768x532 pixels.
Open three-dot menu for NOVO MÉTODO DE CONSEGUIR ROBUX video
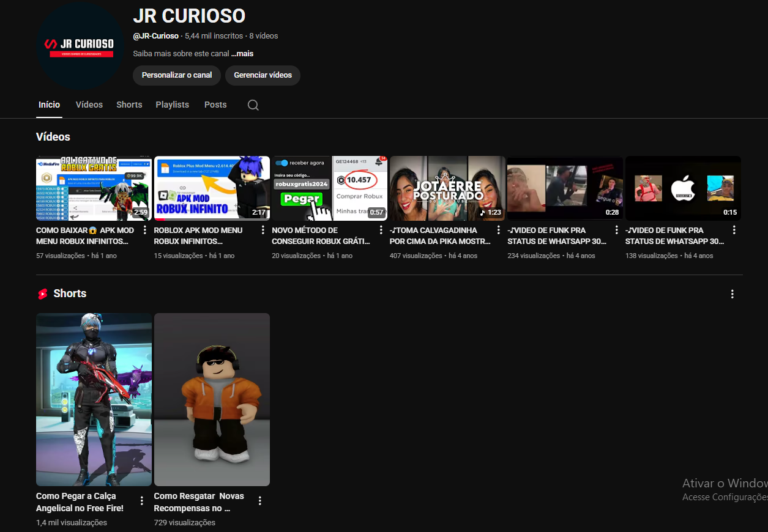(381, 231)
